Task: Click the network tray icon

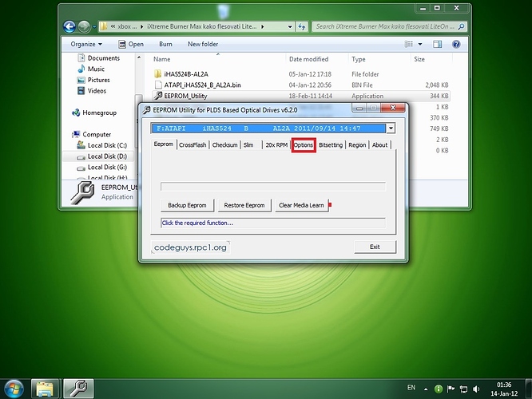Action: [463, 389]
